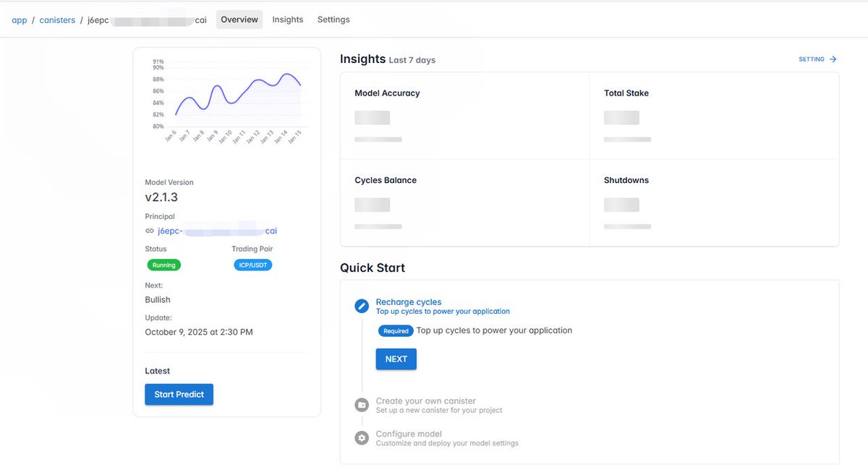Click the Last 7 days label
This screenshot has height=475, width=868.
pos(412,60)
